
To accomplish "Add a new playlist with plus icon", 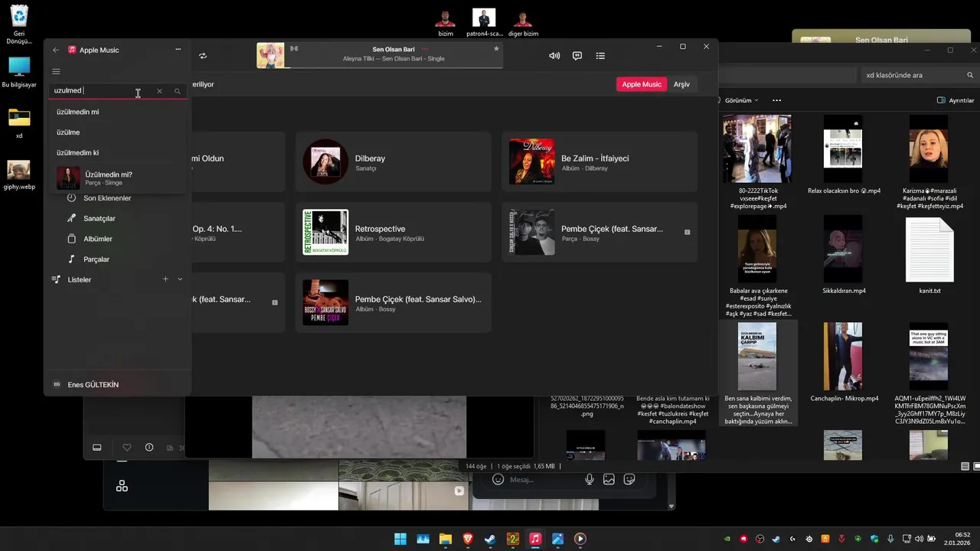I will [x=165, y=279].
